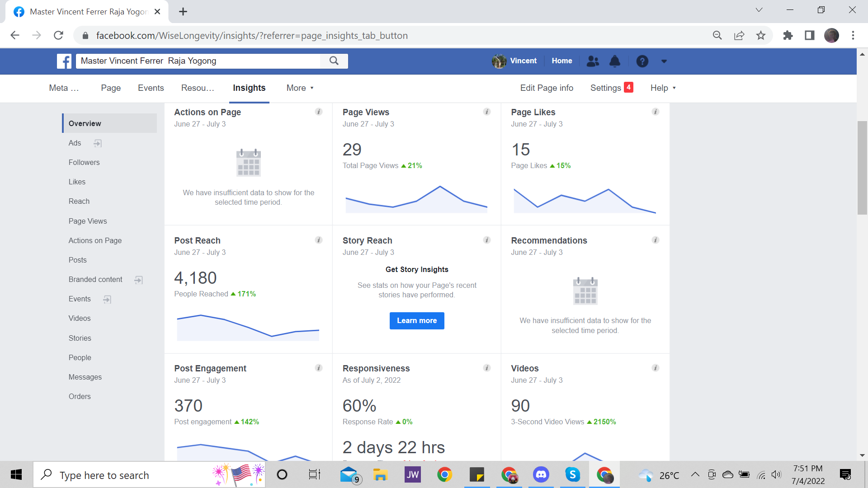Open the help question mark icon

(x=642, y=61)
